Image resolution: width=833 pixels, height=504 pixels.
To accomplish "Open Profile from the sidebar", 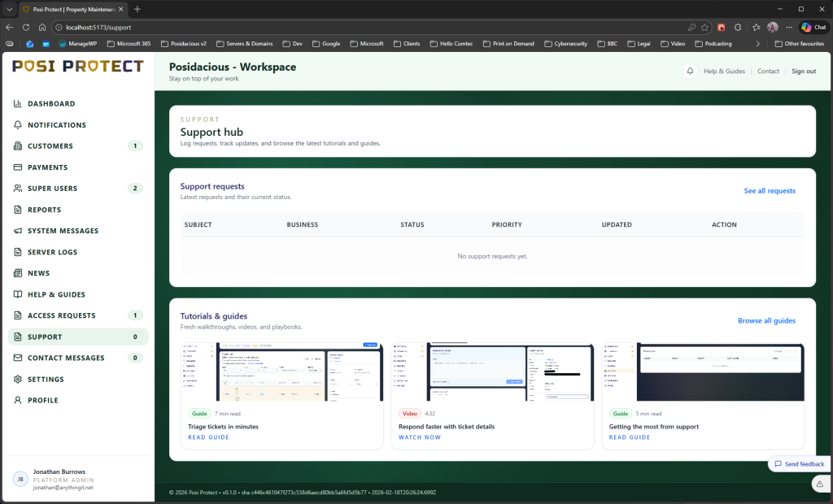I will [42, 401].
